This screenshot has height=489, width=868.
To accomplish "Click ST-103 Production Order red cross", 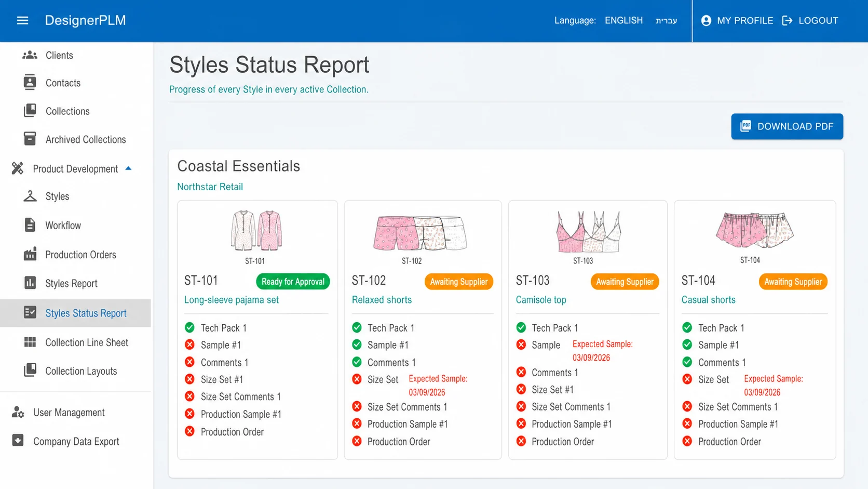I will (x=521, y=441).
